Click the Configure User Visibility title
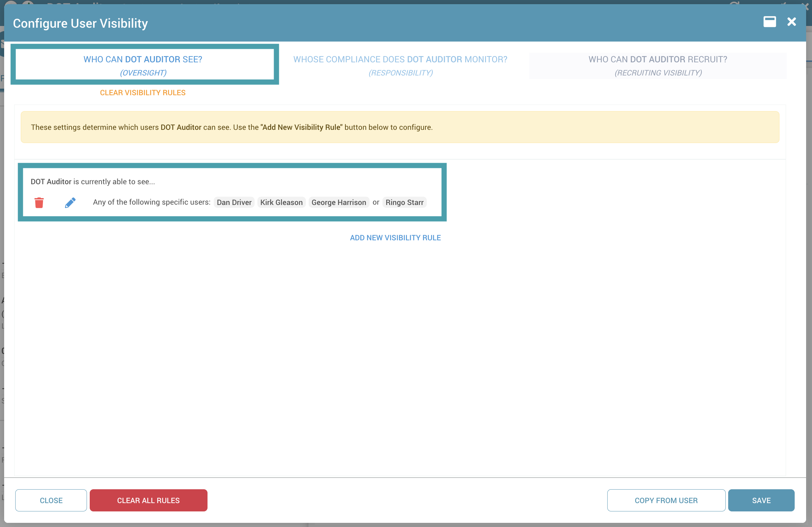This screenshot has height=527, width=812. click(80, 24)
